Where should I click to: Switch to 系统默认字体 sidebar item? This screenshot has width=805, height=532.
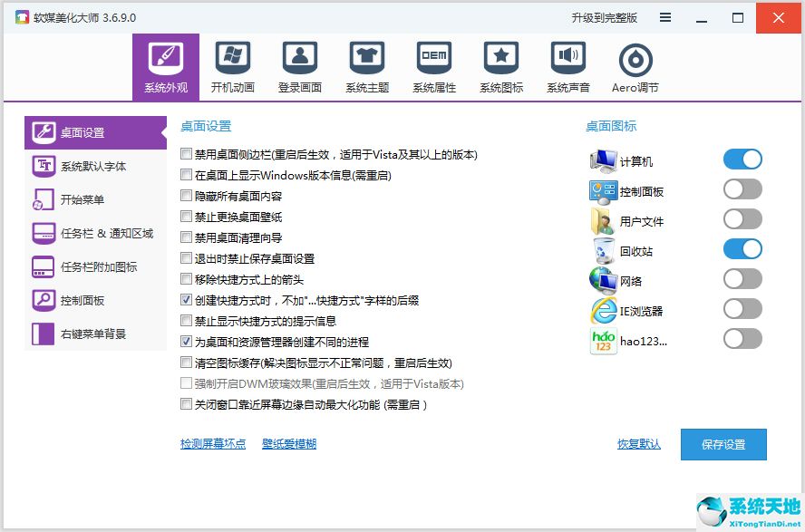[93, 166]
